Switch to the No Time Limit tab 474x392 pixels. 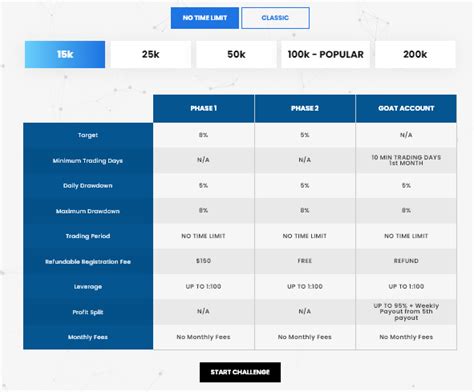[205, 18]
